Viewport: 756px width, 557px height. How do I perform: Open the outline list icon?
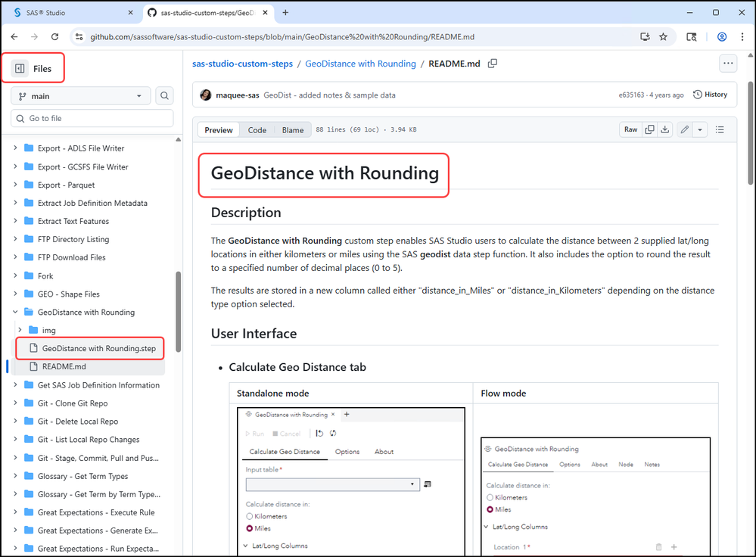pyautogui.click(x=720, y=129)
